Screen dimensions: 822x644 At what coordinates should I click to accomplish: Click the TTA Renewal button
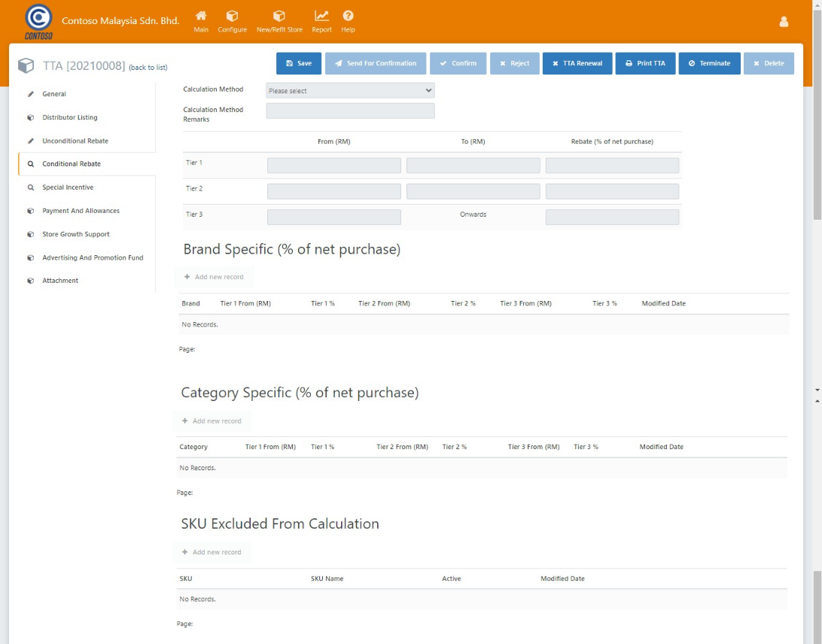[577, 63]
